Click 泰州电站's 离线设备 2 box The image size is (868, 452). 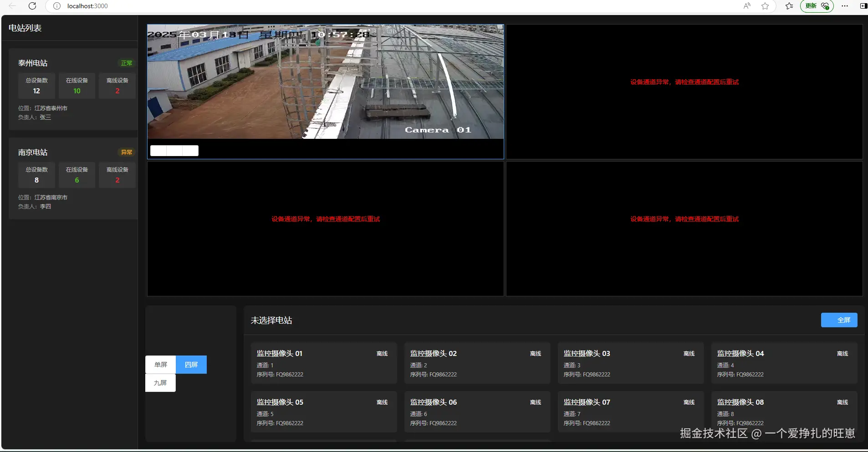(117, 86)
